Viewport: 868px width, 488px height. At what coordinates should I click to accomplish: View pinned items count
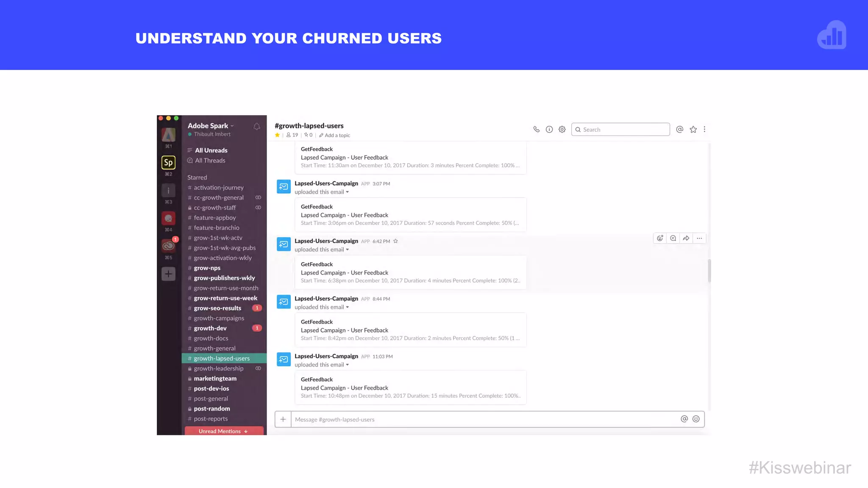tap(308, 135)
